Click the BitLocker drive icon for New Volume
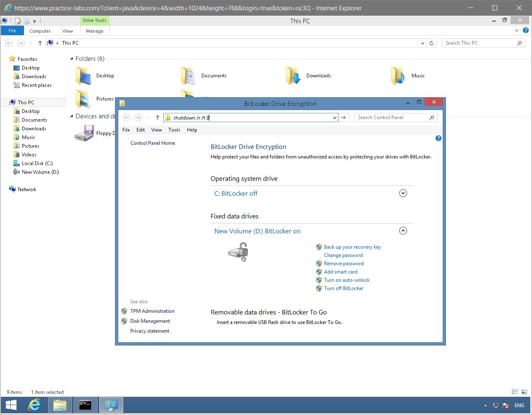The height and width of the screenshot is (415, 532). pos(238,252)
